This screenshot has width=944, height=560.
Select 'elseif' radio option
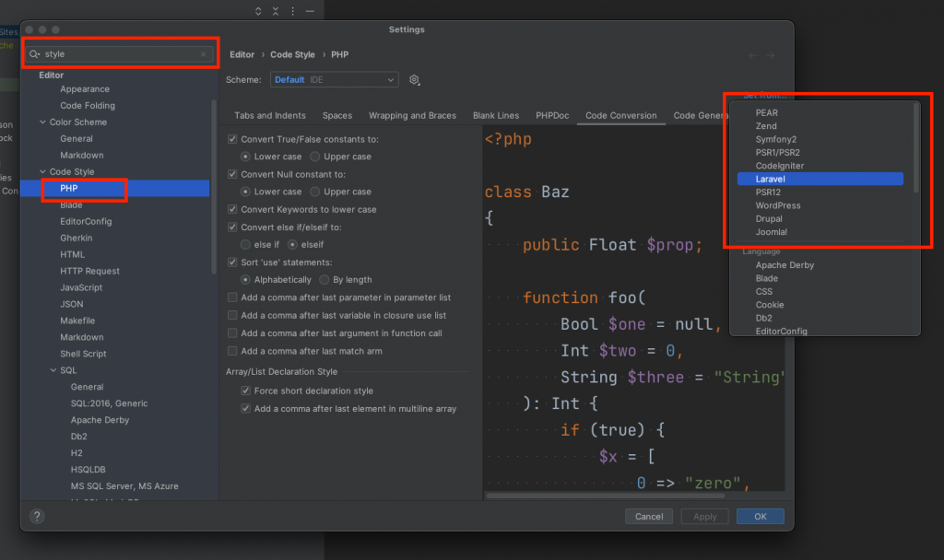click(x=292, y=245)
